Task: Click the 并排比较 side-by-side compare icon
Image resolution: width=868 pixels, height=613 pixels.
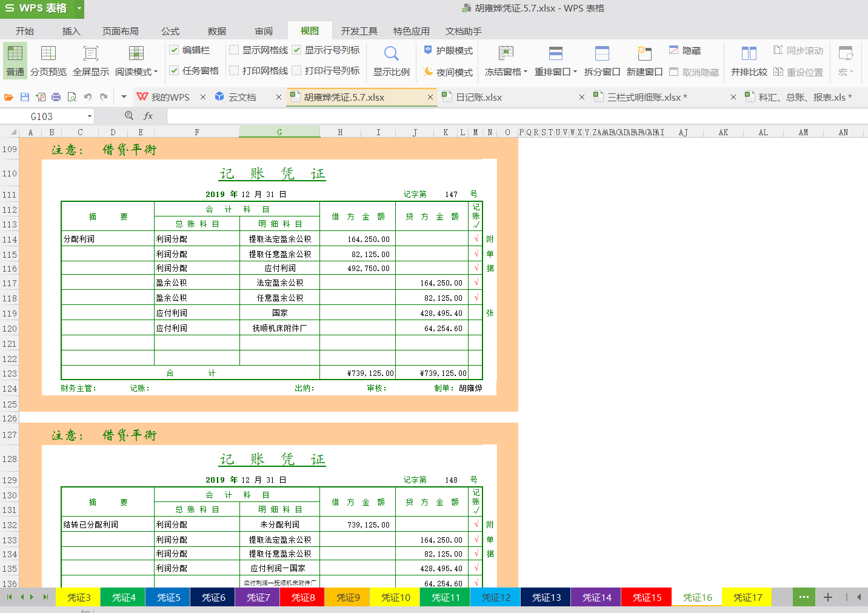Action: tap(749, 54)
